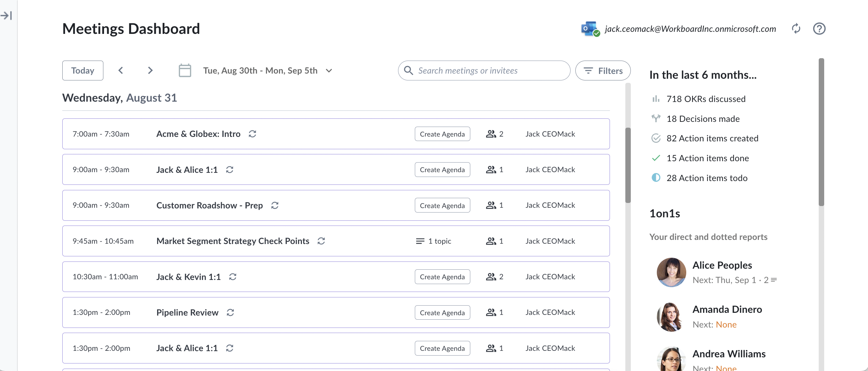Open Amanda Dinero avatar
868x371 pixels.
point(671,317)
